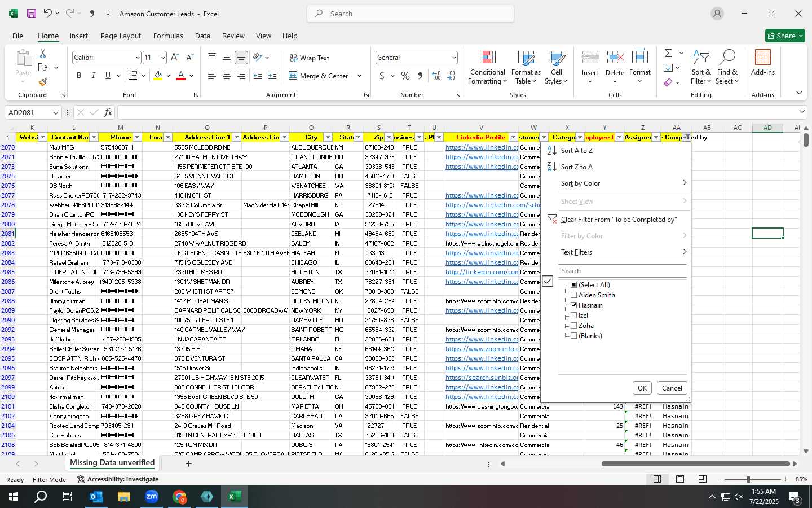Click OK in the filter menu
812x508 pixels.
[642, 388]
